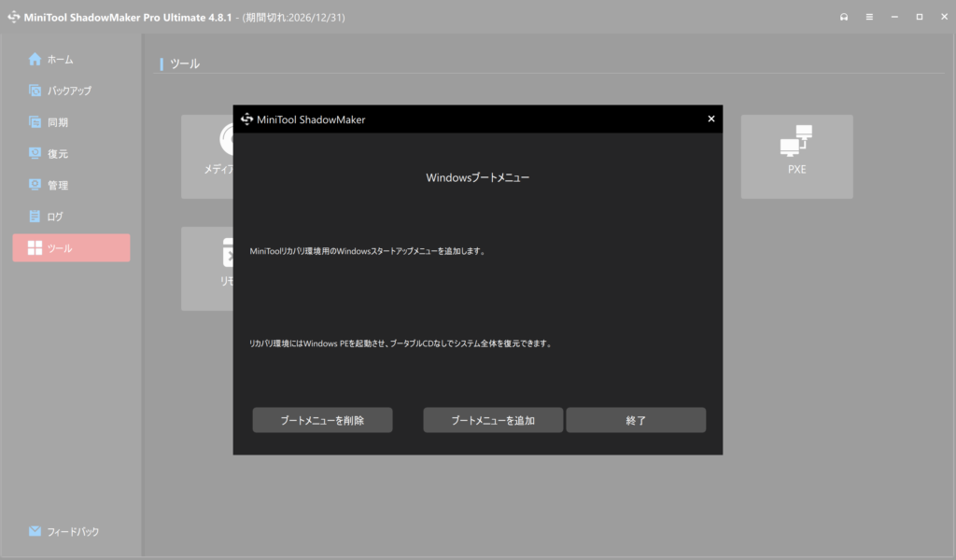This screenshot has height=560, width=956.
Task: Open フィードバック at sidebar bottom
Action: click(71, 531)
